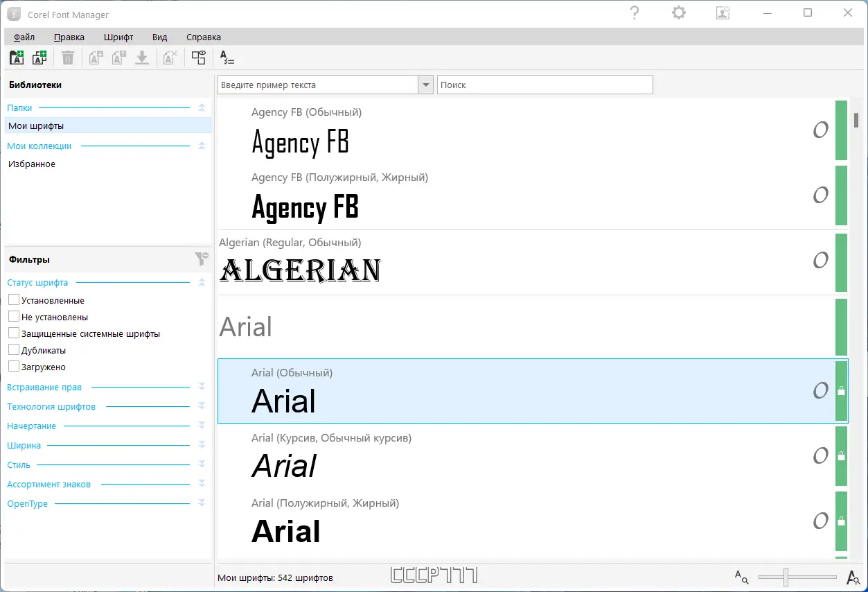
Task: Click the large A increase preview size icon
Action: (853, 577)
